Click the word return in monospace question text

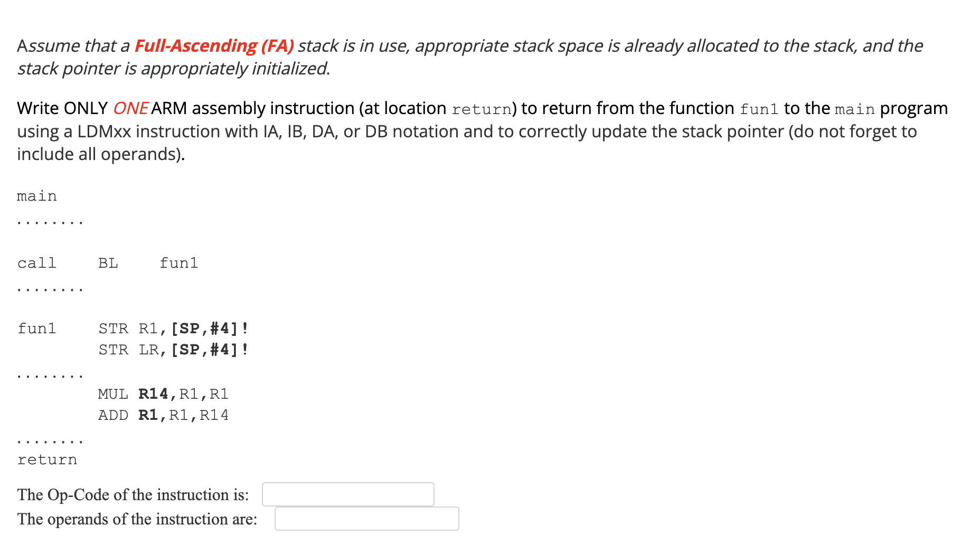[x=482, y=108]
